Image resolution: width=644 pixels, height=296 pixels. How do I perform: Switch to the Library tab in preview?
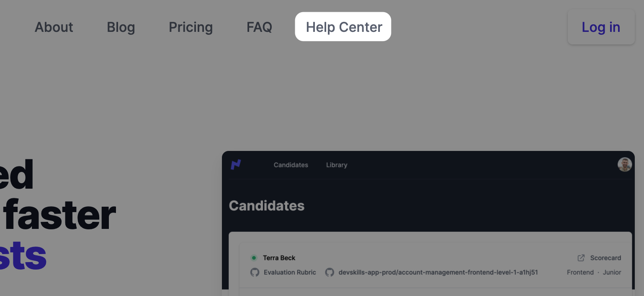tap(337, 165)
